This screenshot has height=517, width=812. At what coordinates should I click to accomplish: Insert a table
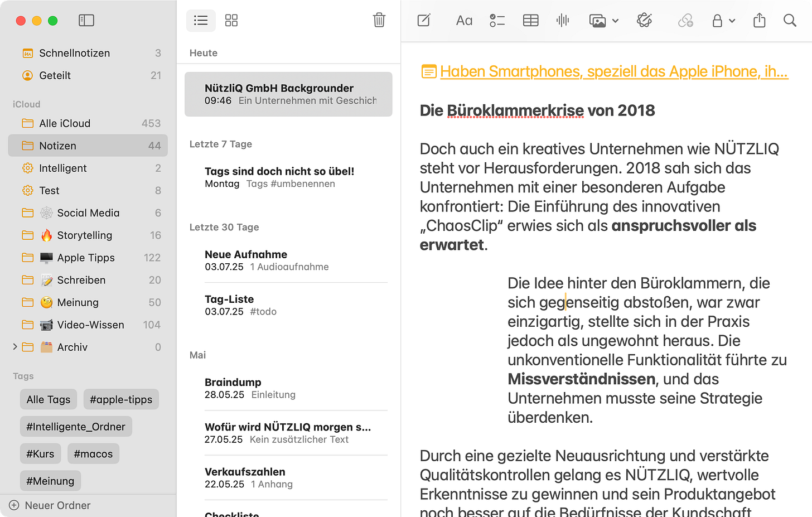coord(531,21)
